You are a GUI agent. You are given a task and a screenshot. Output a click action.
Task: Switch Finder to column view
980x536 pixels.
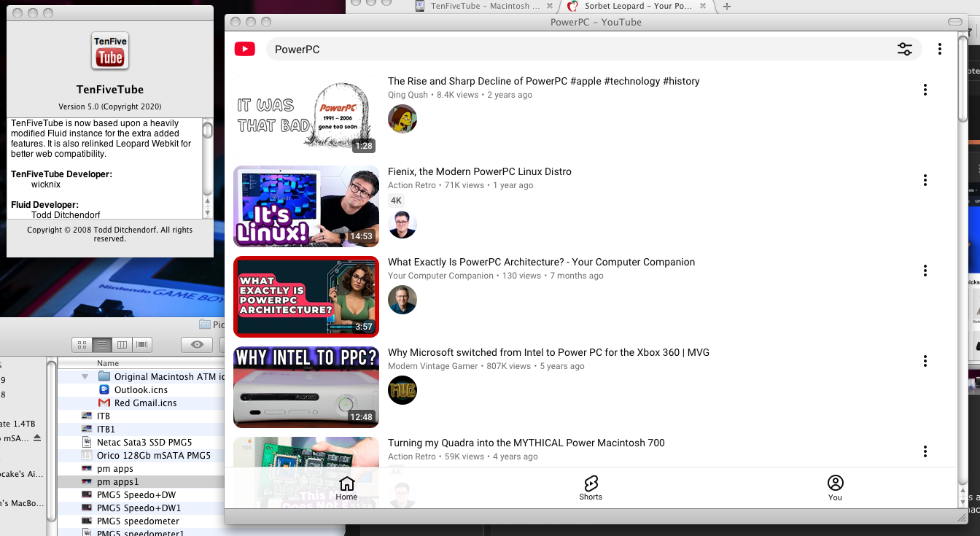(122, 344)
